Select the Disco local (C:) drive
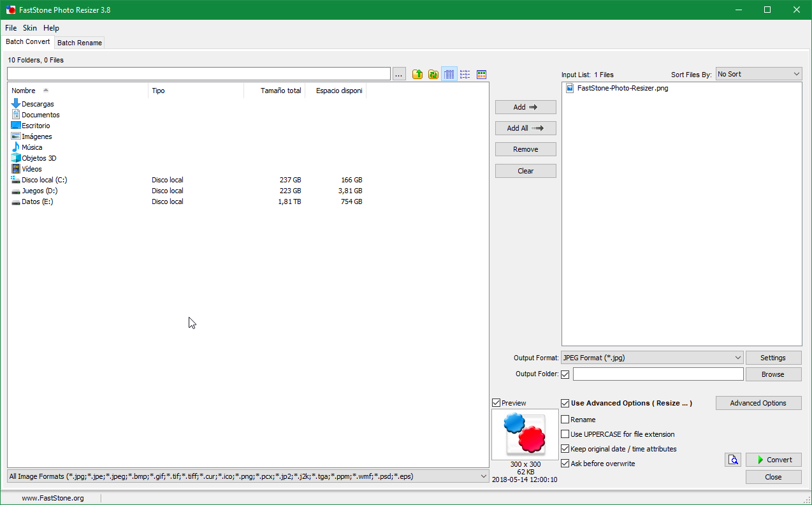812x505 pixels. point(44,180)
